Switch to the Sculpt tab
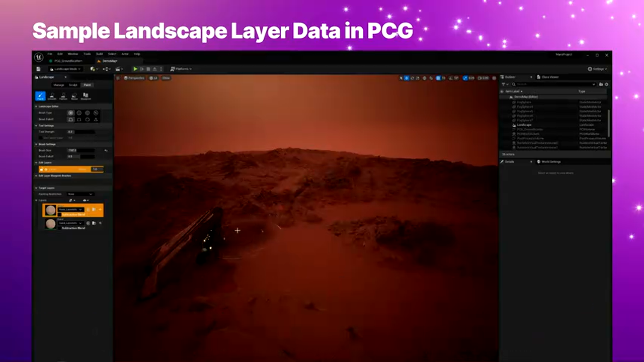 [73, 85]
